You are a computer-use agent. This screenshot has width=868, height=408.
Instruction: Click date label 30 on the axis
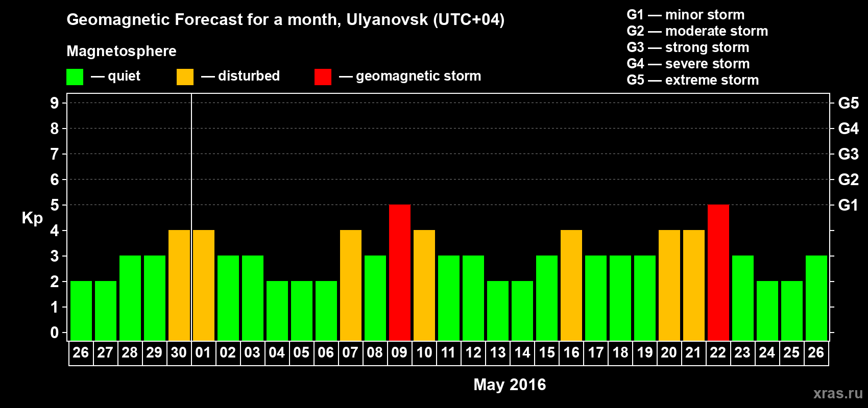(x=179, y=352)
